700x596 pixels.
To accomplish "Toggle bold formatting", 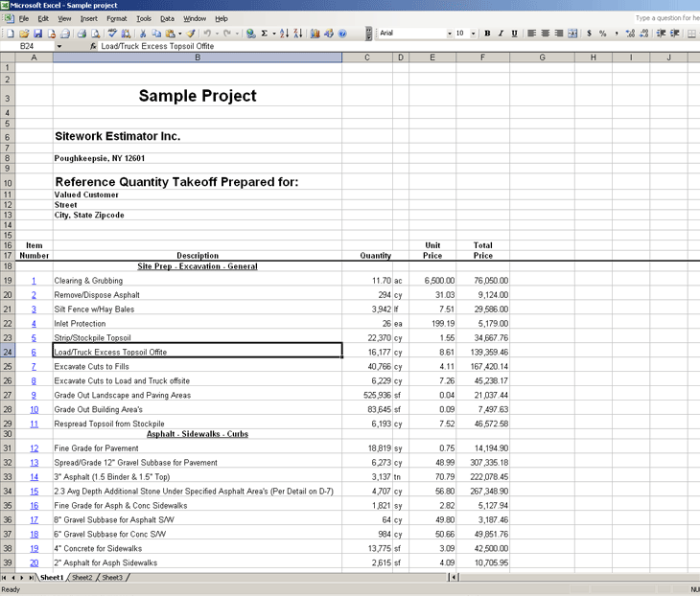I will tap(487, 34).
